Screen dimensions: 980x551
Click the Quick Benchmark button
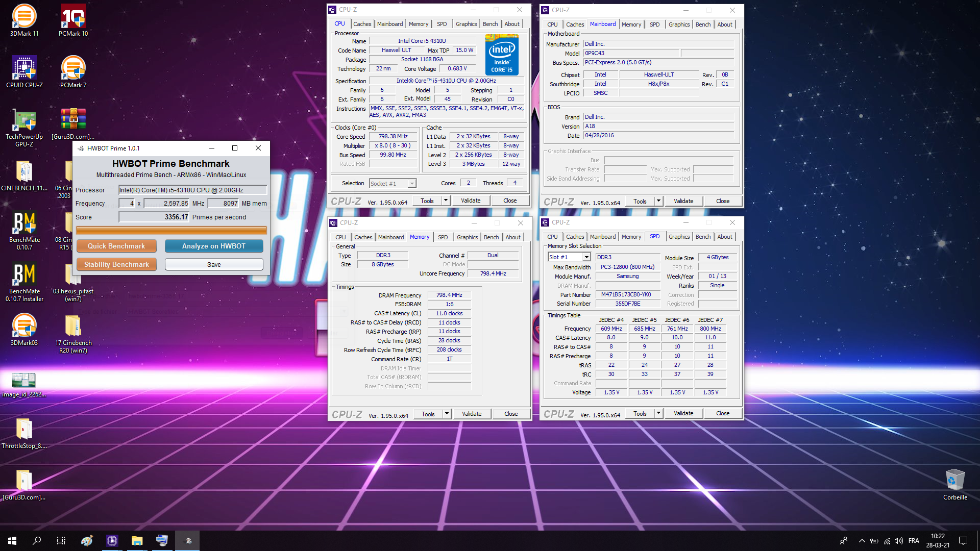[x=116, y=246]
